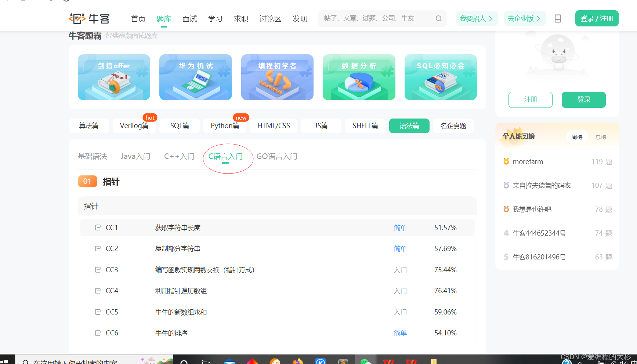Click the 登录 / 注册 header button
This screenshot has height=364, width=637.
tap(597, 18)
